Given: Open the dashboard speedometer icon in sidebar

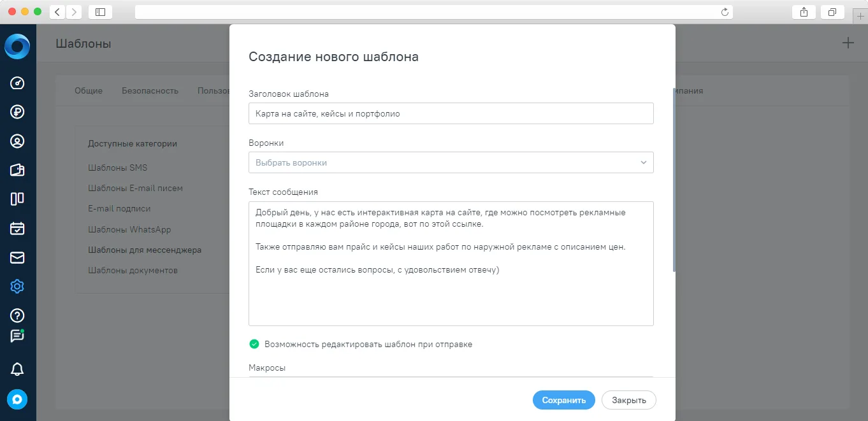Looking at the screenshot, I should [17, 83].
